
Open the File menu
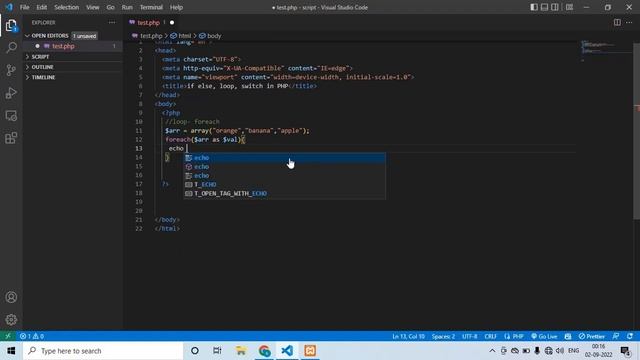tap(24, 7)
